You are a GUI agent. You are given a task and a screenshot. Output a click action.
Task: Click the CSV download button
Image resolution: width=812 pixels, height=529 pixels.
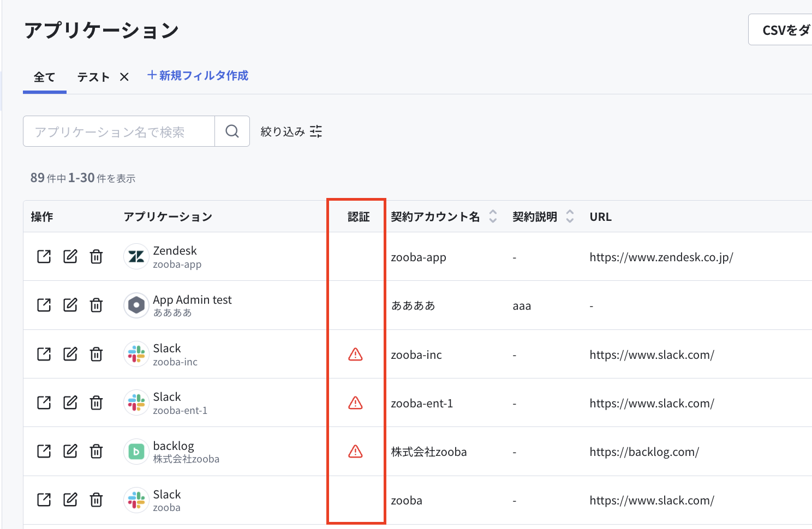781,30
